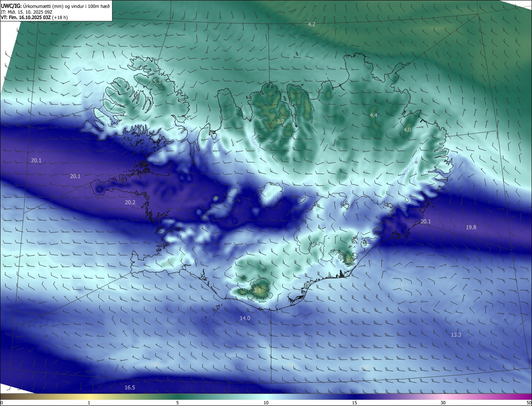Click the 19.8 value label
The width and height of the screenshot is (532, 406).
[471, 227]
